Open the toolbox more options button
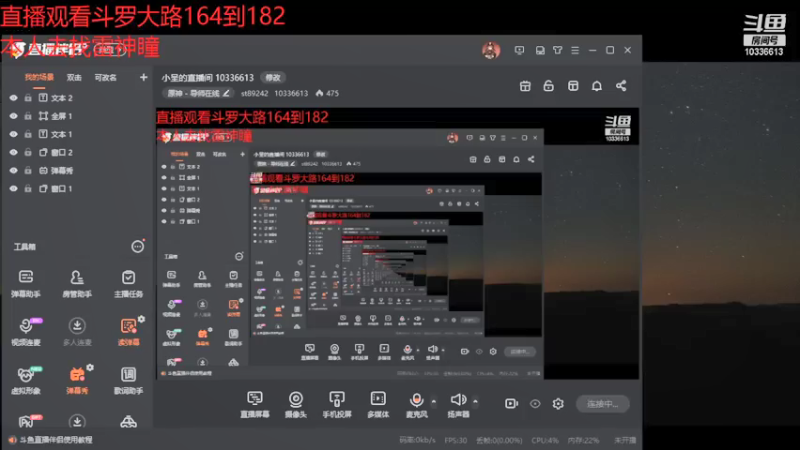Viewport: 800px width, 450px height. tap(138, 247)
